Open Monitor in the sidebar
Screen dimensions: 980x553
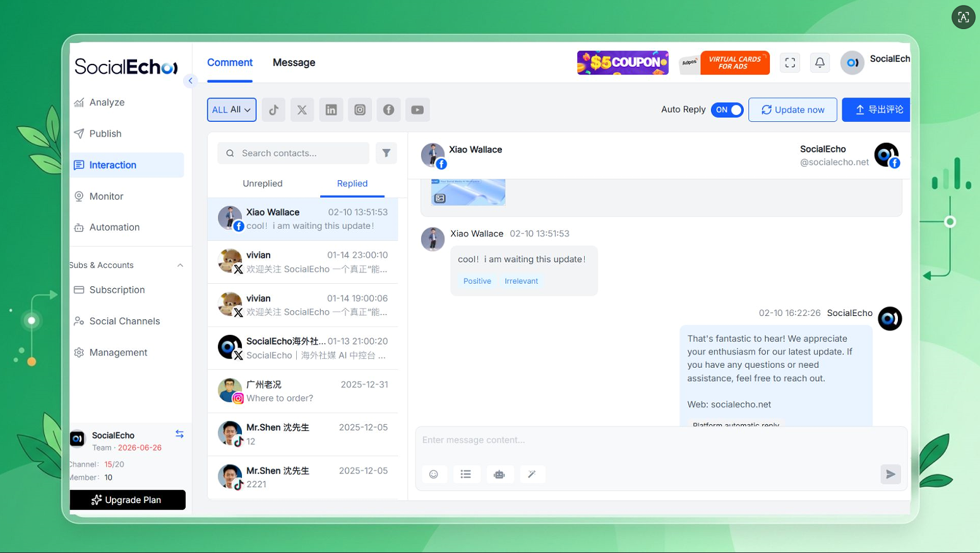(127, 196)
